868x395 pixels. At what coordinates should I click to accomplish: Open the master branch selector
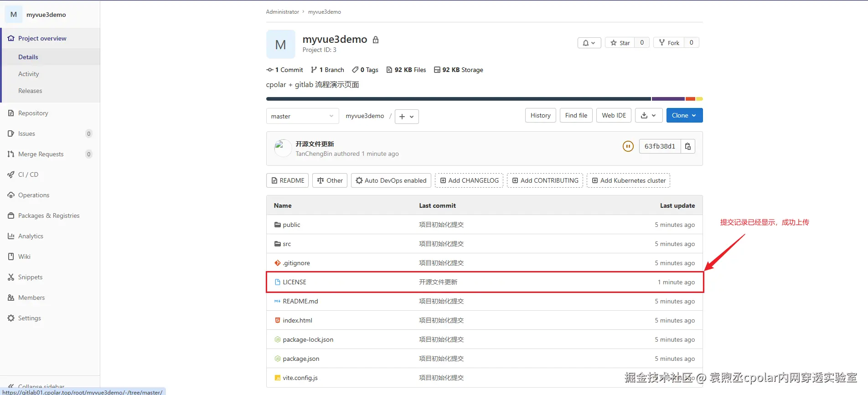pos(302,116)
